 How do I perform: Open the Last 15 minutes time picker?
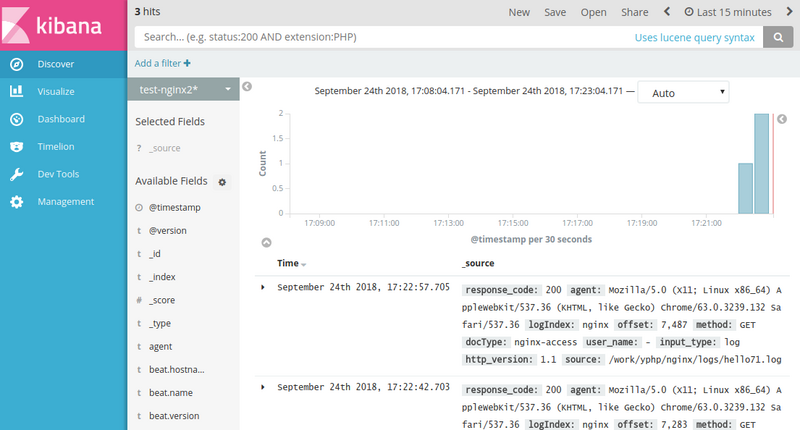tap(728, 12)
